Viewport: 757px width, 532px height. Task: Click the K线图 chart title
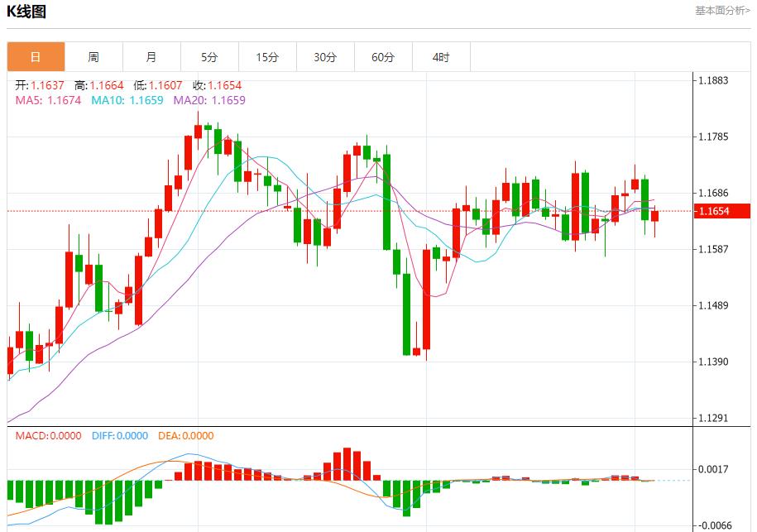pyautogui.click(x=28, y=11)
